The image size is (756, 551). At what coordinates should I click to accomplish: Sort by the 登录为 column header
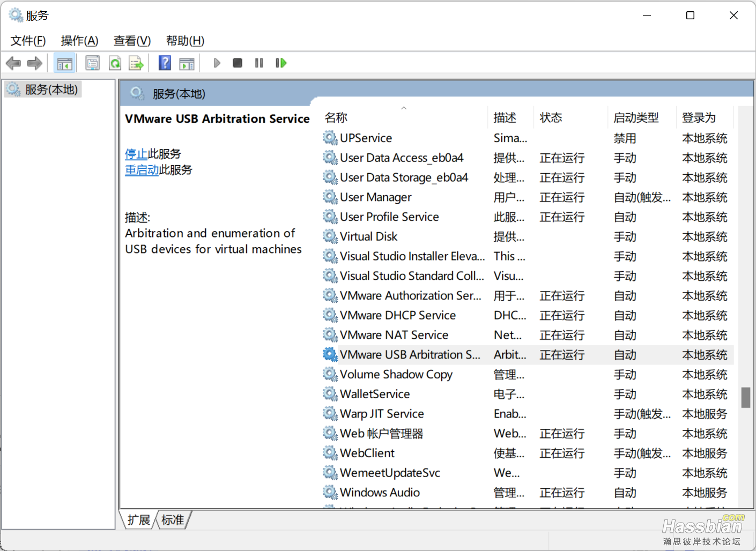[x=706, y=117]
